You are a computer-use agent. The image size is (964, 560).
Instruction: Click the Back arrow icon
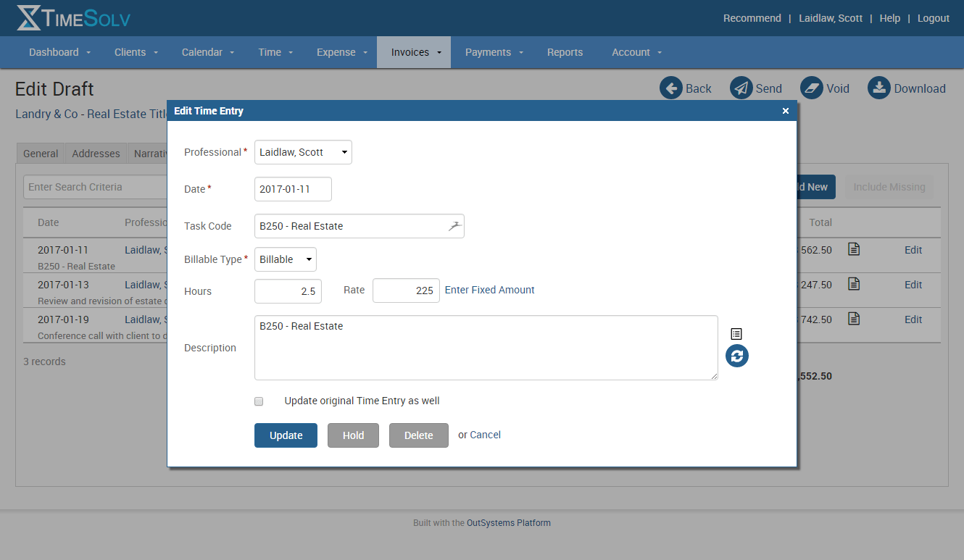(x=671, y=88)
